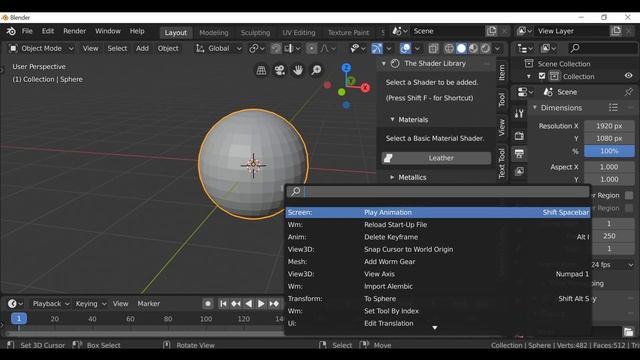Image resolution: width=640 pixels, height=360 pixels.
Task: Open the Text Tool sidebar tab
Action: (x=502, y=163)
